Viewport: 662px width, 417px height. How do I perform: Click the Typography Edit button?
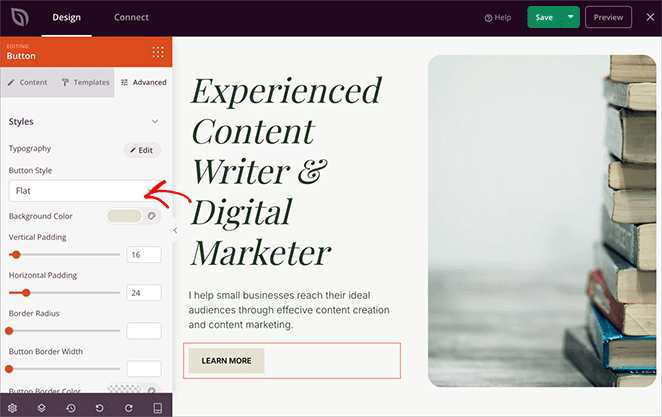141,149
